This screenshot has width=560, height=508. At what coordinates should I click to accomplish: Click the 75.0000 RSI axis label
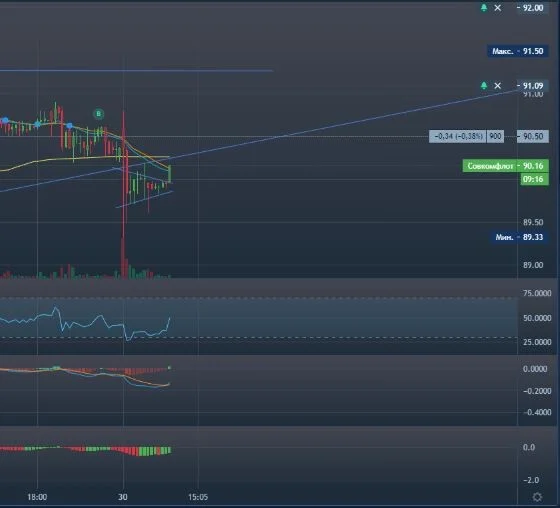pyautogui.click(x=537, y=293)
